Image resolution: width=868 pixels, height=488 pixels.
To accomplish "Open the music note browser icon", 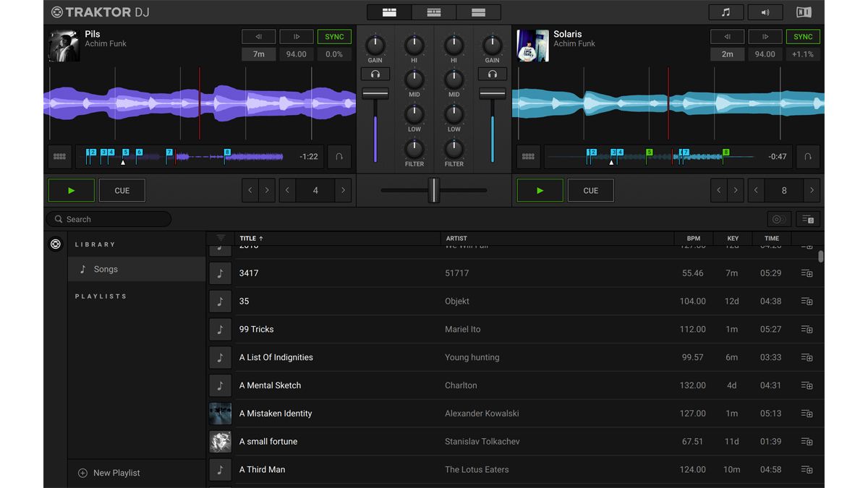I will (x=726, y=12).
